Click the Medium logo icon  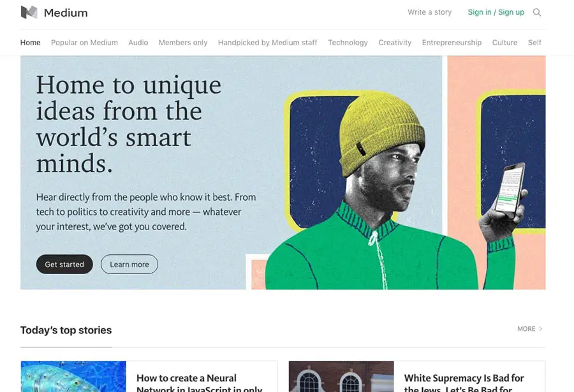29,13
